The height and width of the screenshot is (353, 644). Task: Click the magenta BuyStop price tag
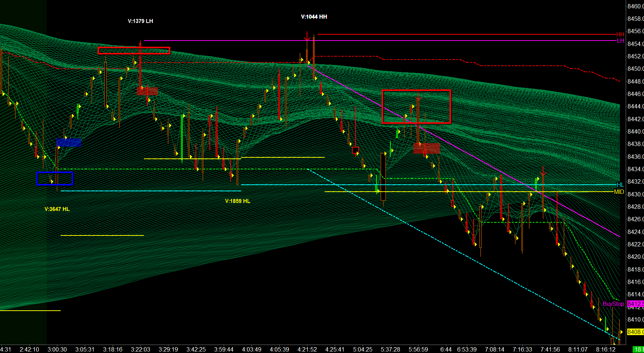635,304
